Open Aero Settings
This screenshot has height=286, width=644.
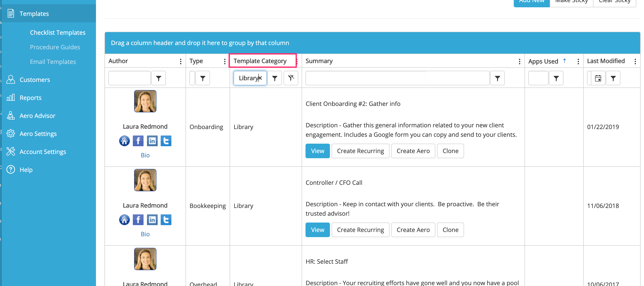click(x=38, y=134)
